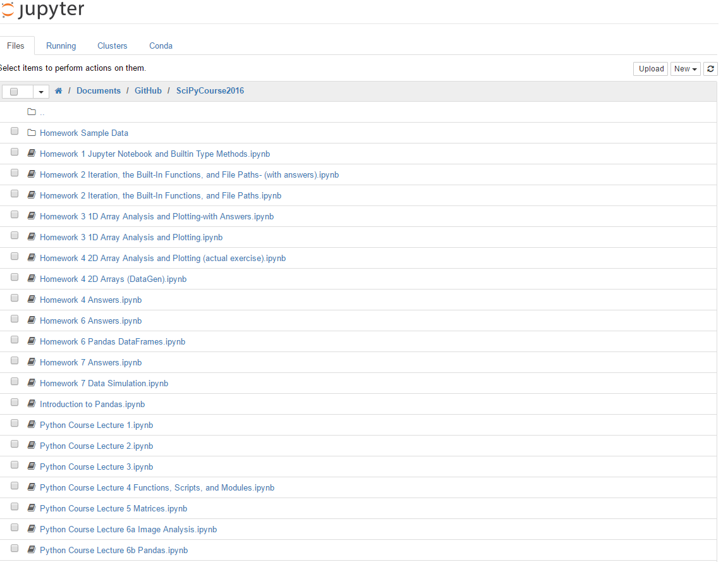Open Homework 6 Answers.ipynb

pyautogui.click(x=90, y=321)
